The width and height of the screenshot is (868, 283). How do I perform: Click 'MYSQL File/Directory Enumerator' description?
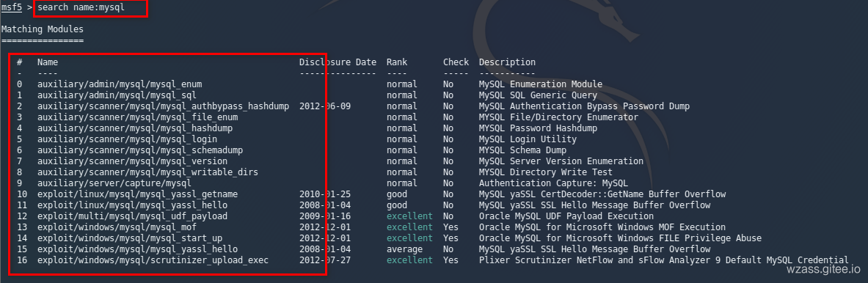pyautogui.click(x=558, y=117)
